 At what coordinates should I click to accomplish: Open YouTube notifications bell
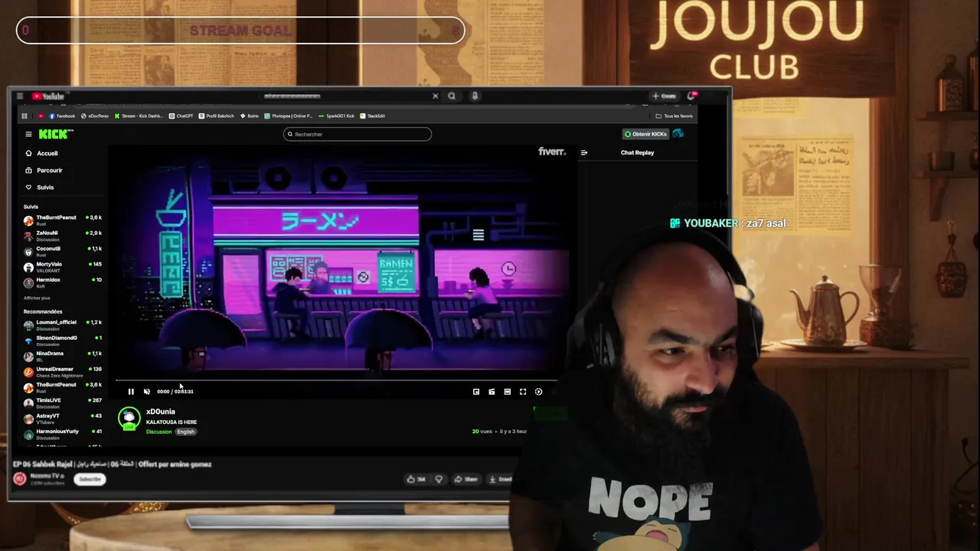pyautogui.click(x=691, y=96)
